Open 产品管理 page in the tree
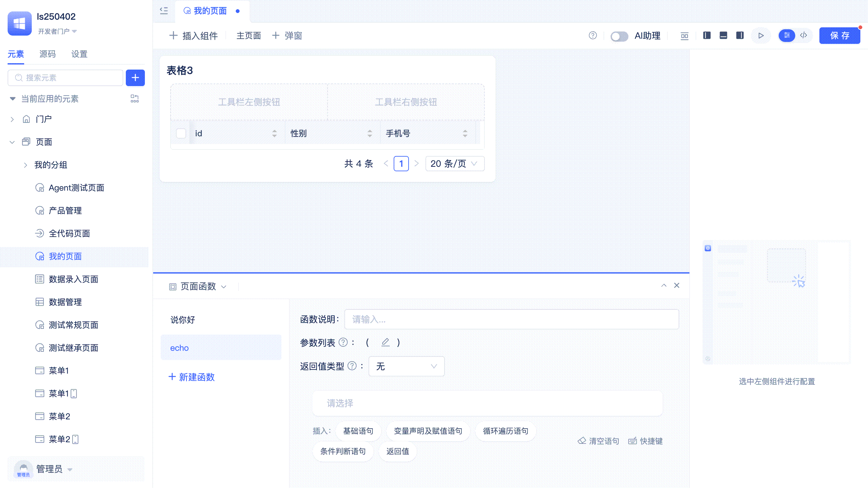The height and width of the screenshot is (488, 868). 65,211
